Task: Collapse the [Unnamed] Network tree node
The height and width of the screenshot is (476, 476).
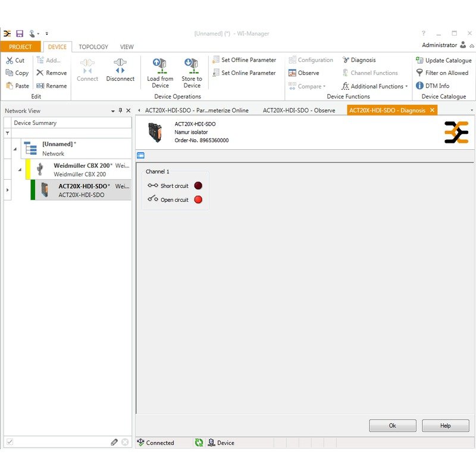Action: (x=15, y=149)
